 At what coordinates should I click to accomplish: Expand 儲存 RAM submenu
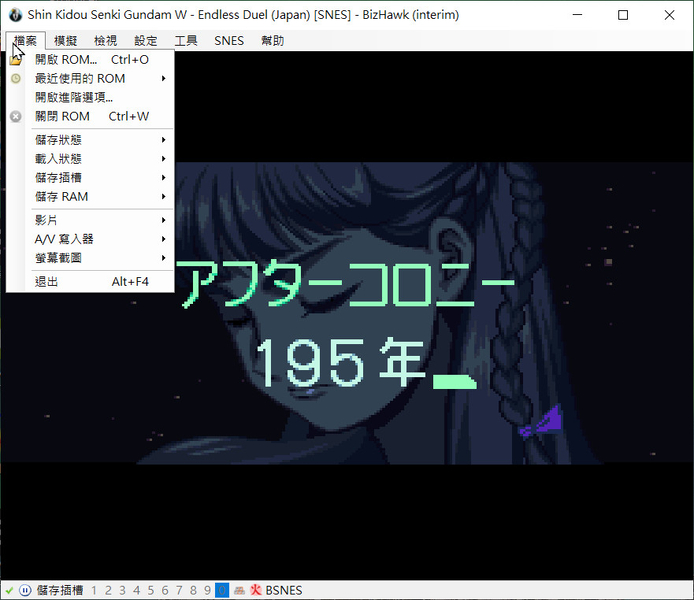coord(90,197)
